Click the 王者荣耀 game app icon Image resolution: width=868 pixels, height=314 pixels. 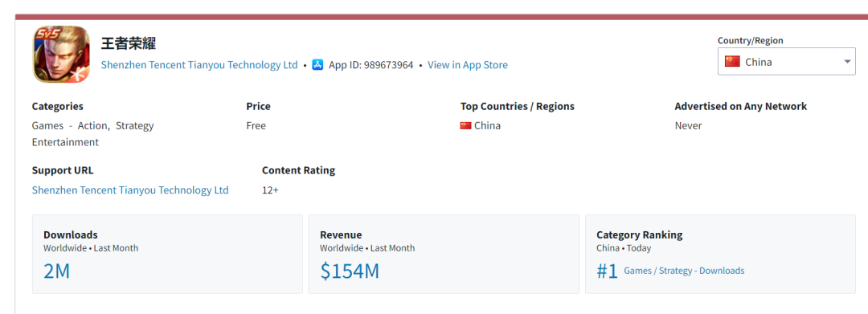click(61, 54)
